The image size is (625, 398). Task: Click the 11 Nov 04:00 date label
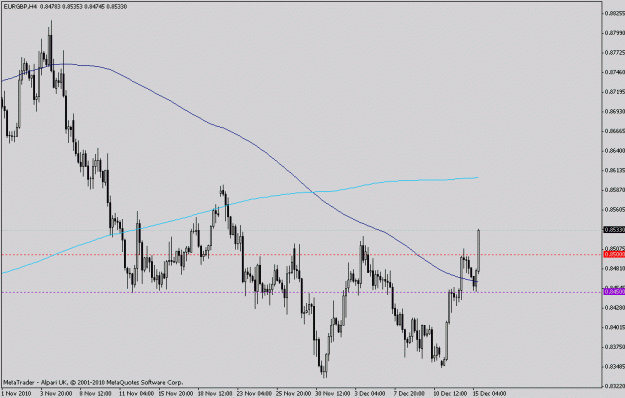pos(136,394)
